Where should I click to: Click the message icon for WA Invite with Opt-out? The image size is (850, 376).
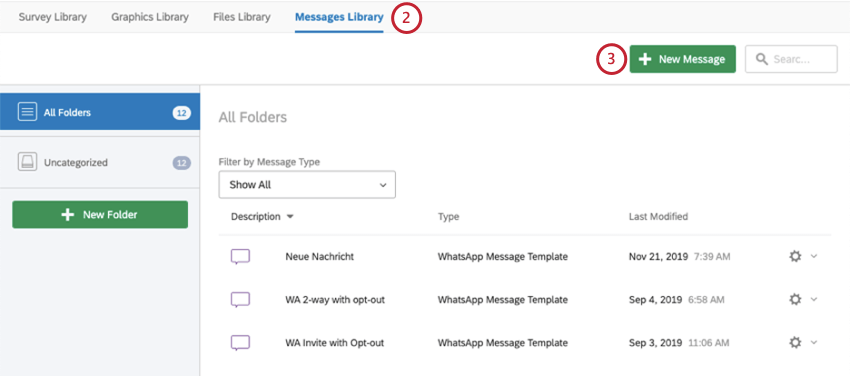[x=240, y=343]
